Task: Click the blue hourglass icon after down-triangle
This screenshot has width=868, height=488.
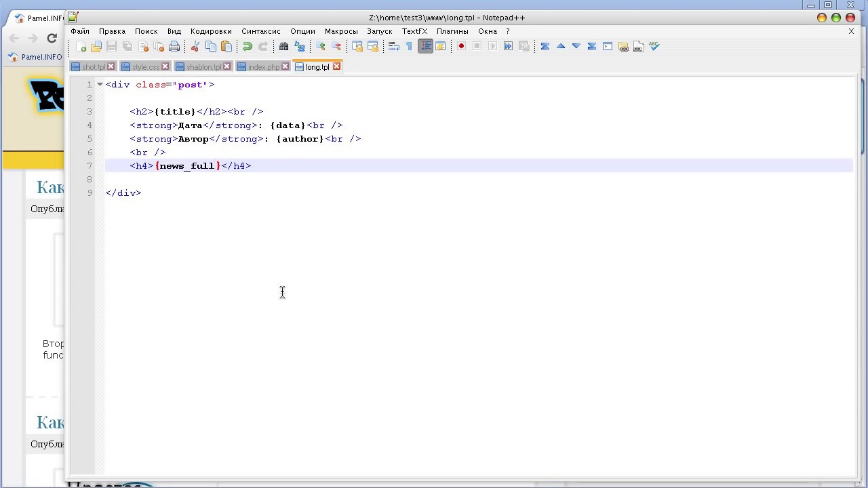Action: coord(592,46)
